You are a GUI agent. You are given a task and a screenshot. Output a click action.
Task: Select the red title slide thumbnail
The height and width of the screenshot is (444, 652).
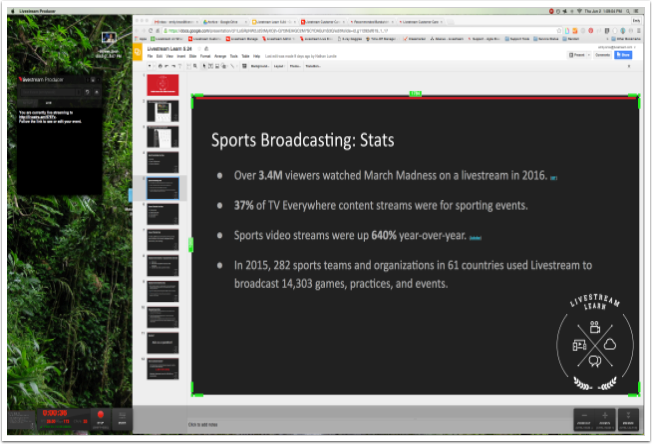click(163, 85)
